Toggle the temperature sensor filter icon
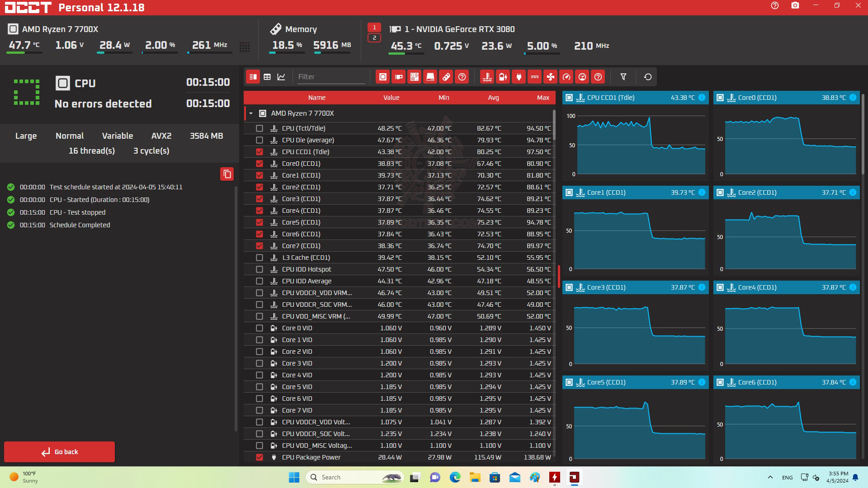Image resolution: width=868 pixels, height=488 pixels. click(x=487, y=77)
